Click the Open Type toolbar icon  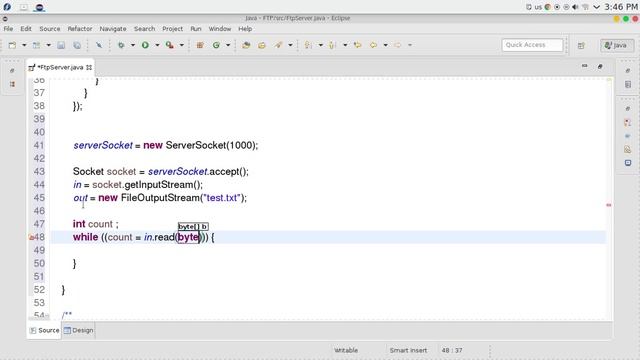click(246, 45)
